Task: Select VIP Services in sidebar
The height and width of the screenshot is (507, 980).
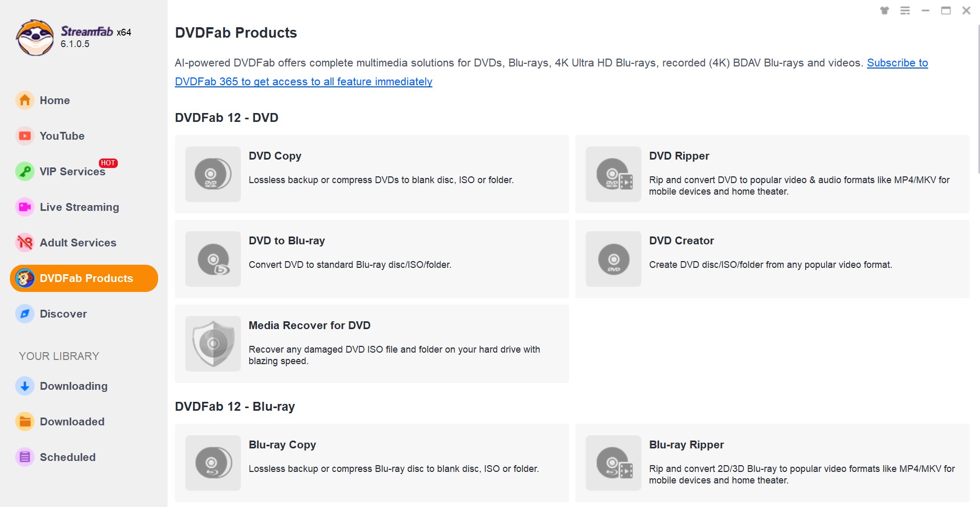Action: (x=84, y=171)
